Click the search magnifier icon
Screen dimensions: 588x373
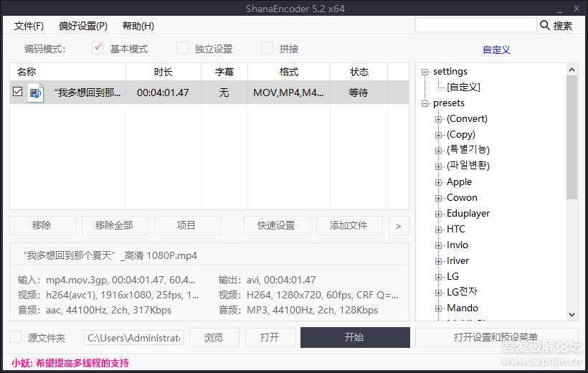545,25
